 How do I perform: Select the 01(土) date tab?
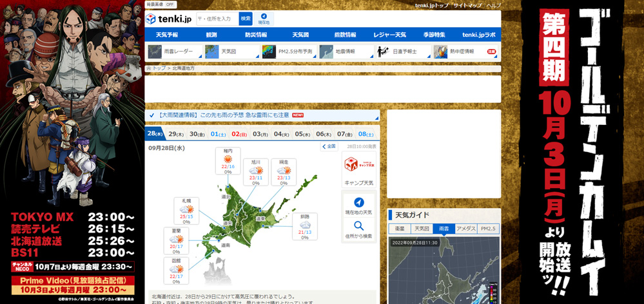[x=218, y=134]
